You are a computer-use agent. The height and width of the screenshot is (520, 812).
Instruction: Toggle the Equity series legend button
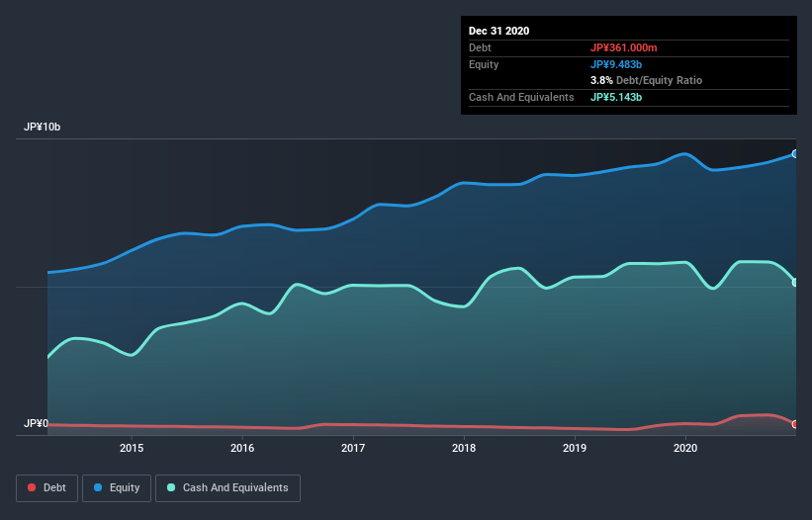(117, 488)
